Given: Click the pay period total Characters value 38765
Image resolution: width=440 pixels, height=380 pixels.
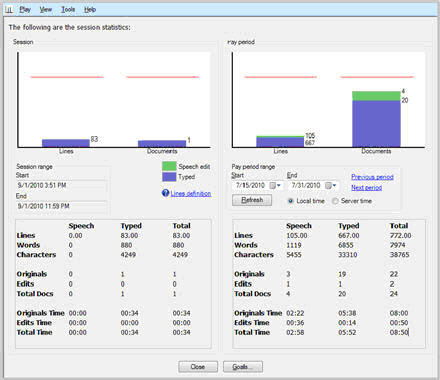Looking at the screenshot, I should (x=399, y=255).
